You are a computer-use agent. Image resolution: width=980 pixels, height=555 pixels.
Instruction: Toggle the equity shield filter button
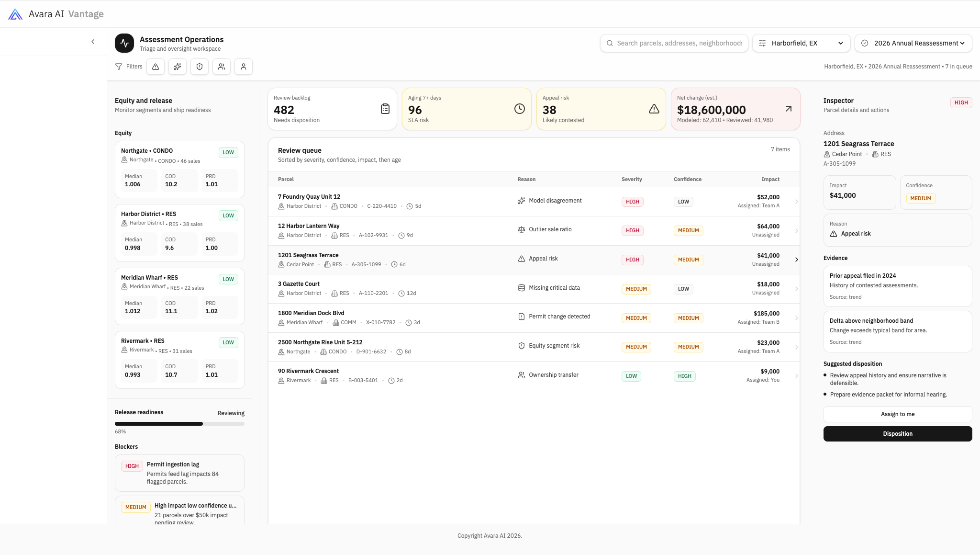click(200, 67)
